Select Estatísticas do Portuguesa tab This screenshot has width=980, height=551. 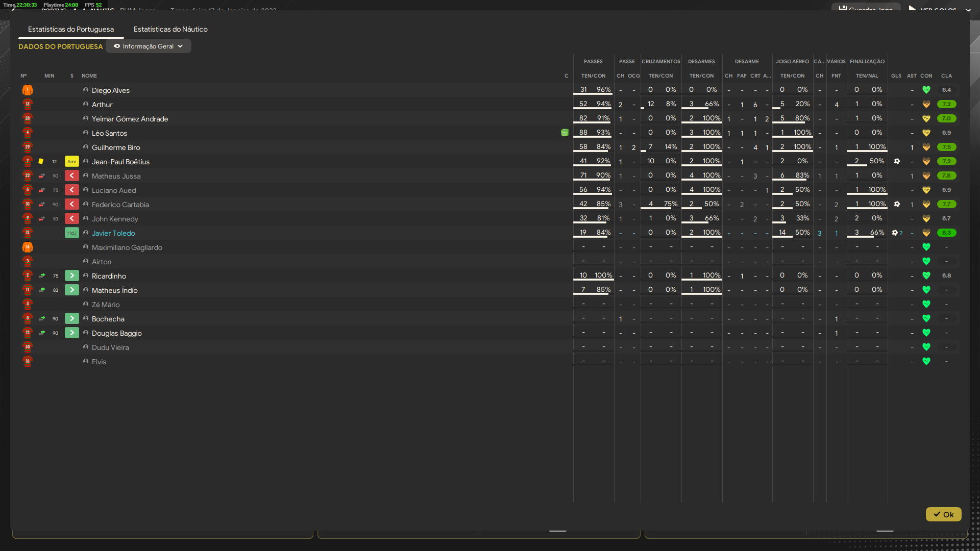[71, 29]
